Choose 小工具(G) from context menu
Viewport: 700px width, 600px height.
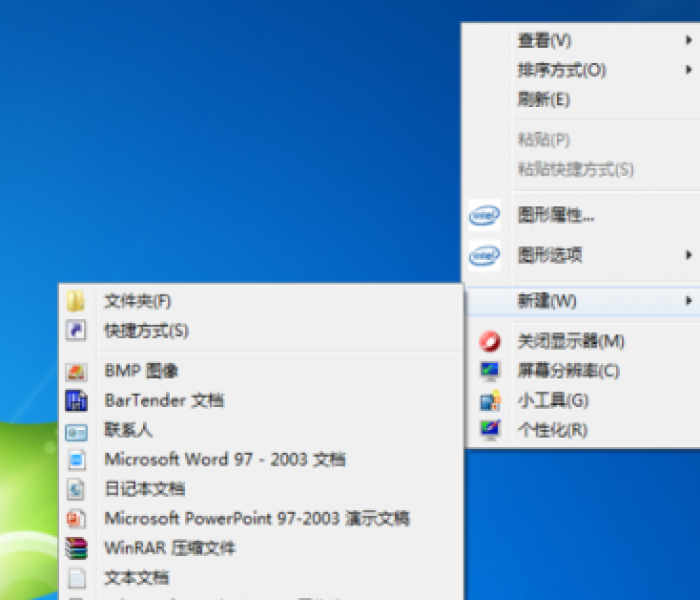point(552,401)
